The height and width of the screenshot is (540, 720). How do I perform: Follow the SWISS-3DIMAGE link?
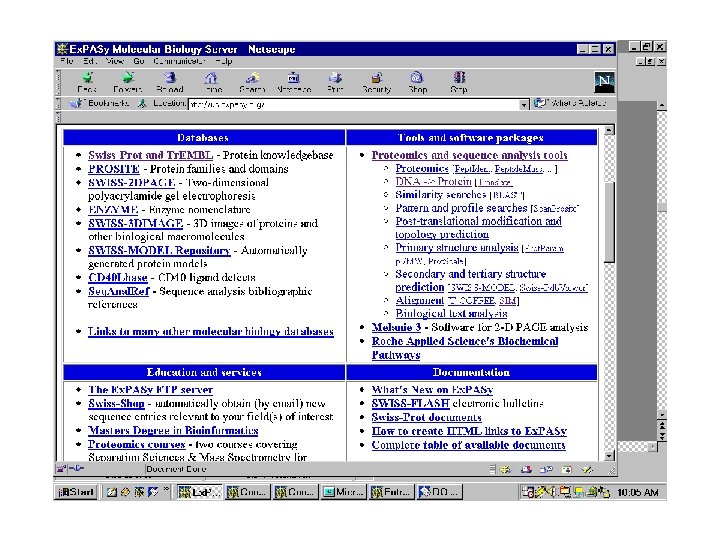[x=135, y=223]
